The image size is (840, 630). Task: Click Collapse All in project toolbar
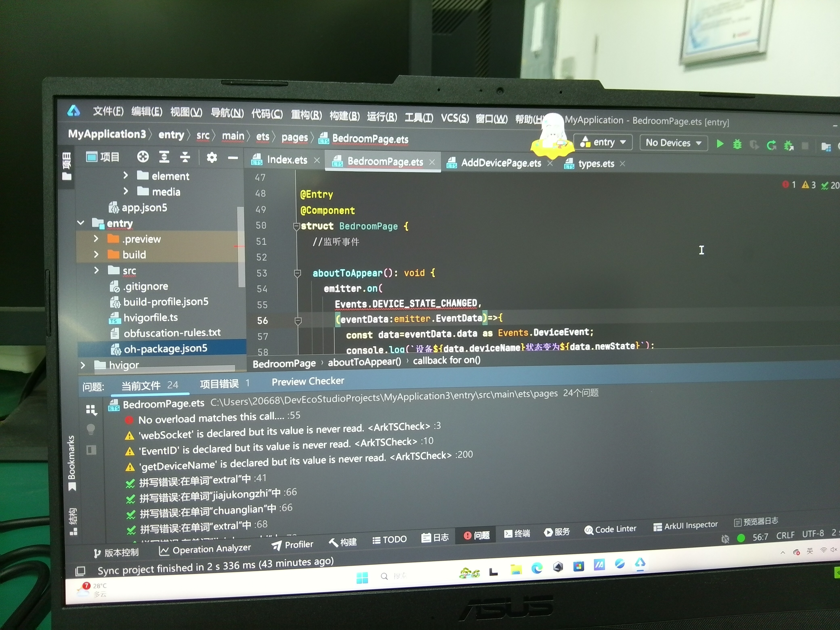point(185,157)
